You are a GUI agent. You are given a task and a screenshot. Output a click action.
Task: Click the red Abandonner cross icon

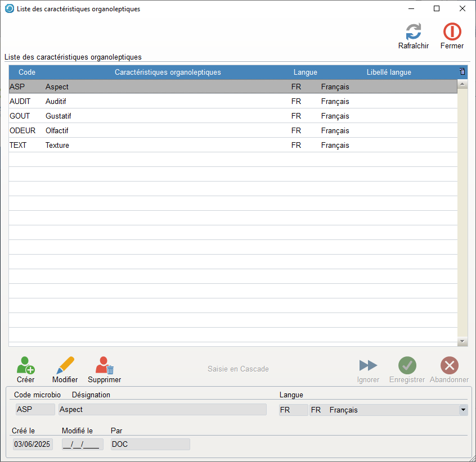449,366
